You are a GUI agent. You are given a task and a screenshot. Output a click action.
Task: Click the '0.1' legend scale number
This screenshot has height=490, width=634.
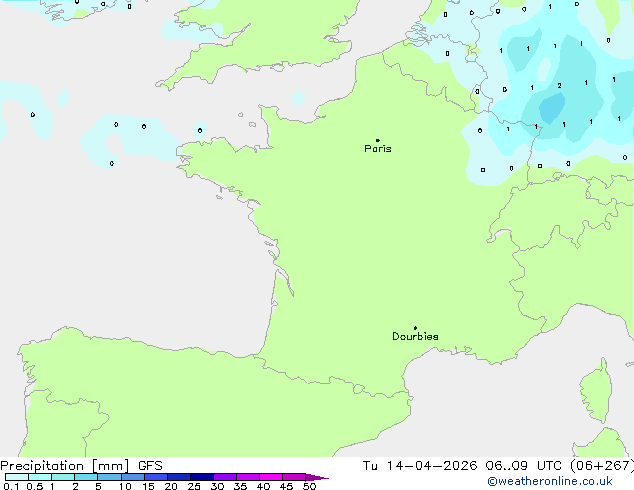coord(11,486)
